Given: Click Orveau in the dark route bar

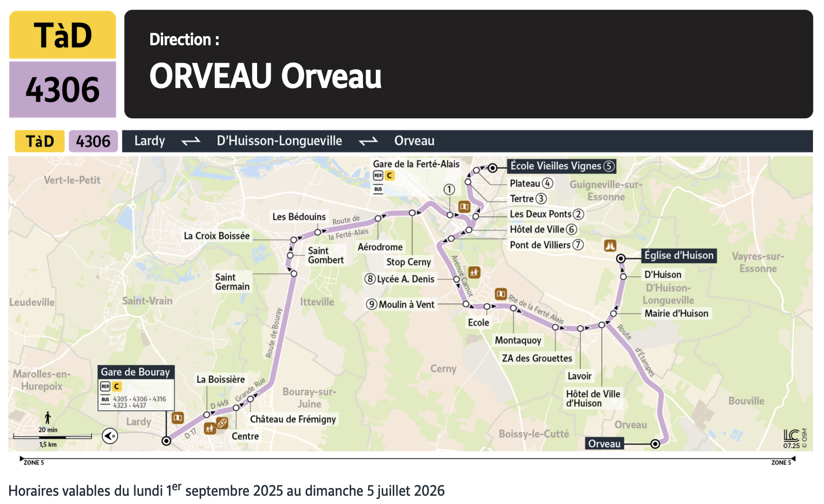Looking at the screenshot, I should click(x=414, y=141).
